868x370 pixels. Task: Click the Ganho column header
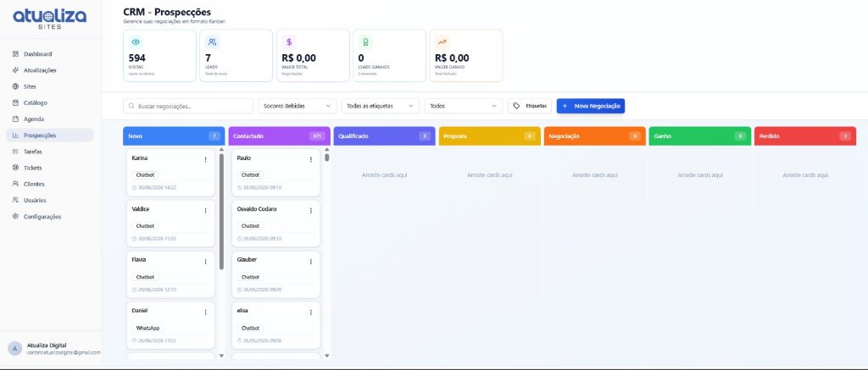click(699, 136)
